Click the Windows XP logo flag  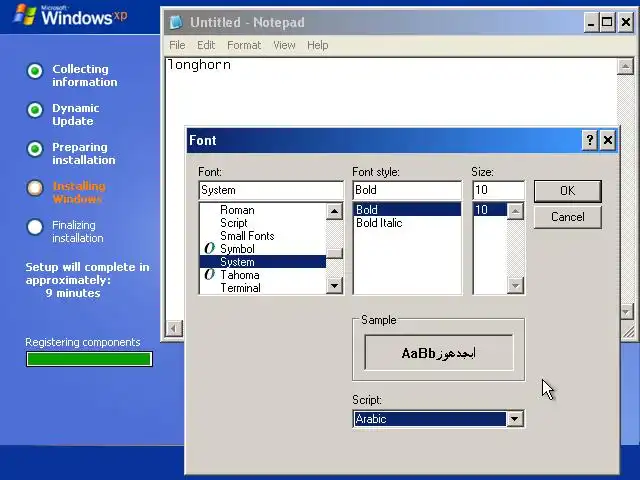click(x=24, y=15)
